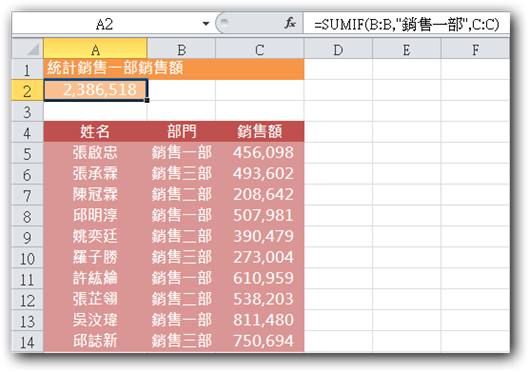Click the title cell 統計銷售一部銷售額
This screenshot has width=529, height=372.
point(174,69)
